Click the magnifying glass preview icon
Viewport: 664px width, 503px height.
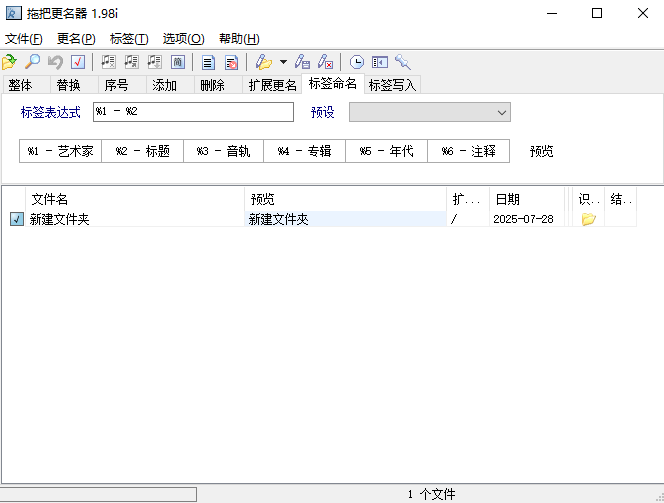(x=32, y=62)
